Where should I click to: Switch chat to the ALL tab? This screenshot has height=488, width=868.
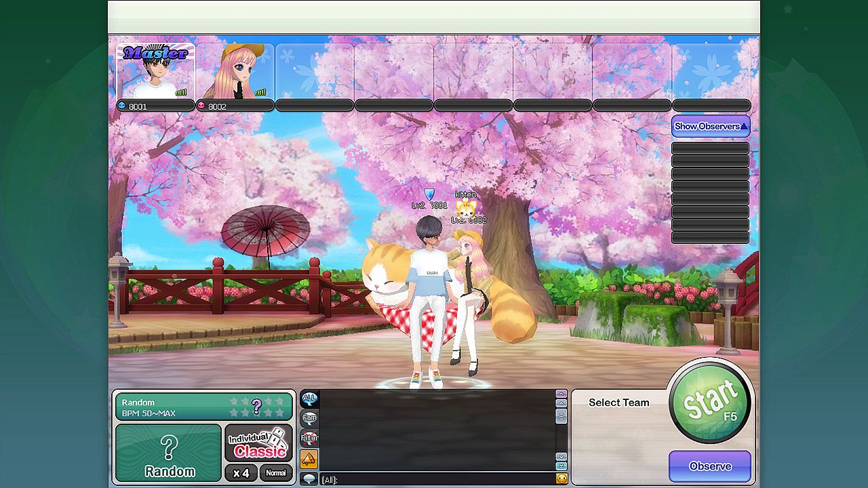point(309,398)
